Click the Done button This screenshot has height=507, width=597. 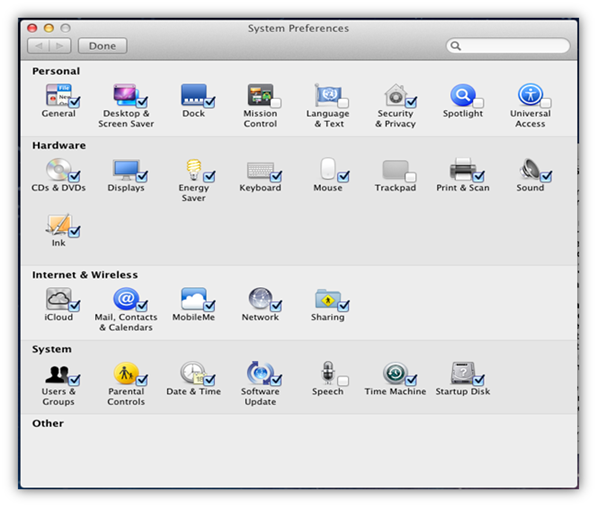[102, 46]
